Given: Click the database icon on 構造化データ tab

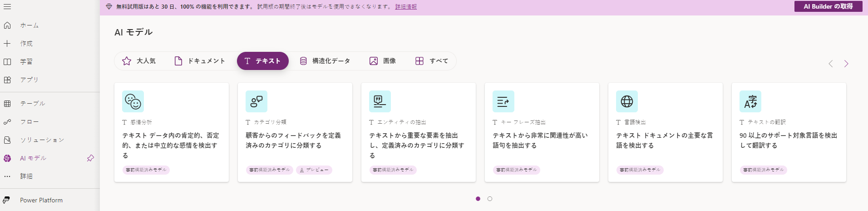Looking at the screenshot, I should (303, 61).
